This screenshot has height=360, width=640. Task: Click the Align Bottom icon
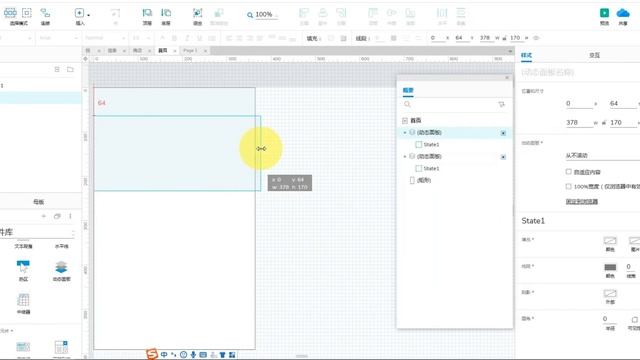410,13
